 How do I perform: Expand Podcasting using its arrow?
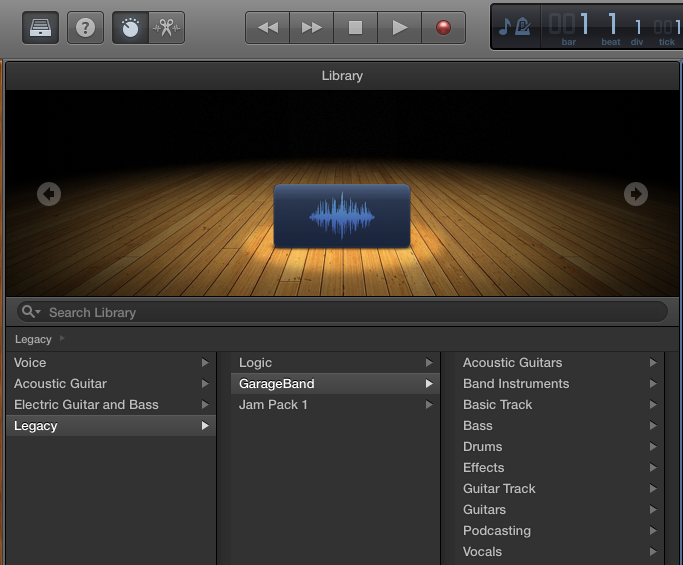[653, 531]
